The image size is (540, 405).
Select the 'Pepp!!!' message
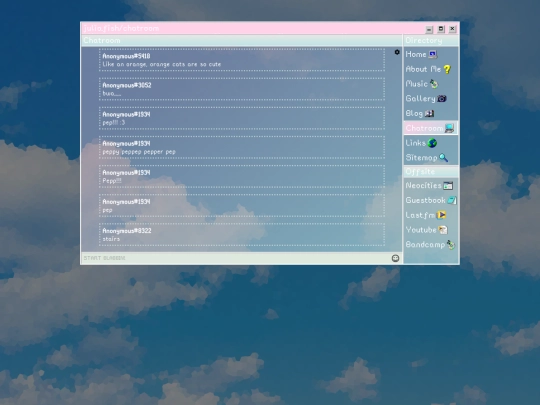112,181
